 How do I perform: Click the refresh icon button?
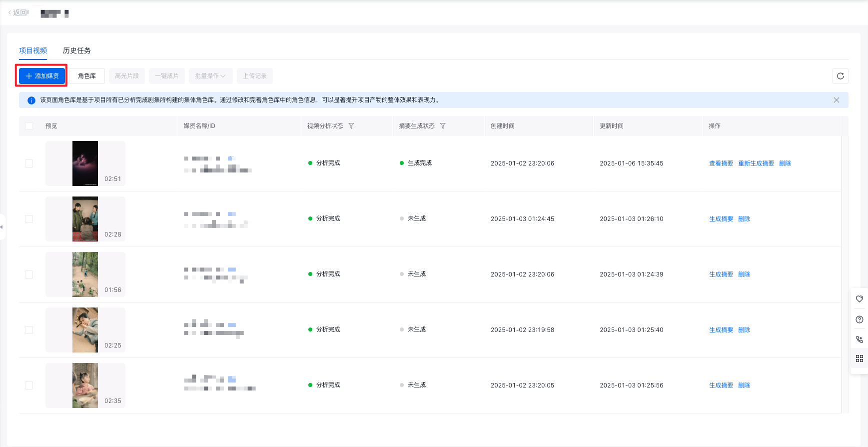pyautogui.click(x=841, y=76)
